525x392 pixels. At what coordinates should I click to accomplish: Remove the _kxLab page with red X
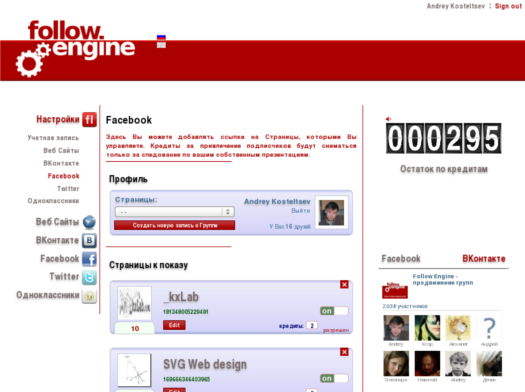(344, 285)
